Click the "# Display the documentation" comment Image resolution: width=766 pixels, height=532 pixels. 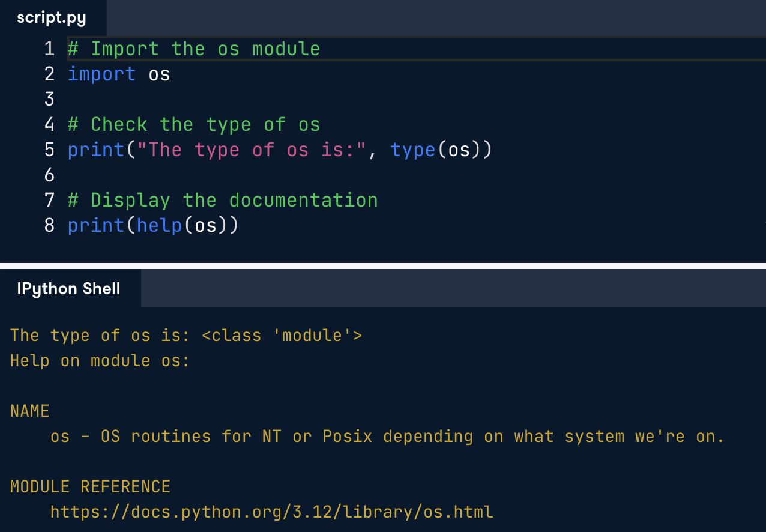[x=223, y=200]
